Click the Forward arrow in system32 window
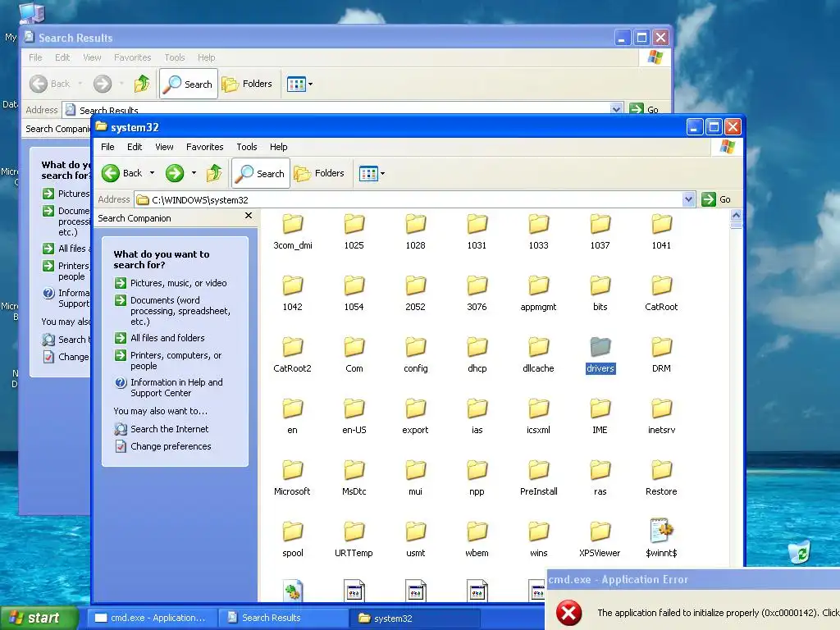The width and height of the screenshot is (840, 630). [175, 173]
